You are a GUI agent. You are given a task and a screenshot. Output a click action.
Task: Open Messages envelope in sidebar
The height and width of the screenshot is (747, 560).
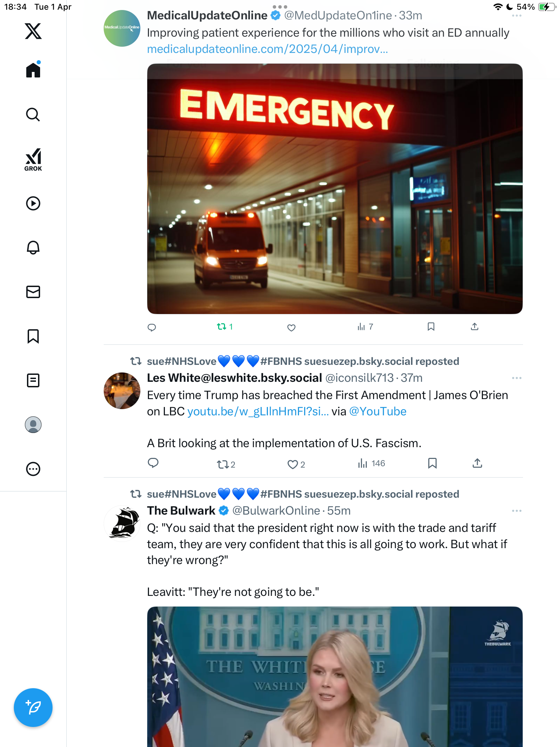click(x=33, y=292)
